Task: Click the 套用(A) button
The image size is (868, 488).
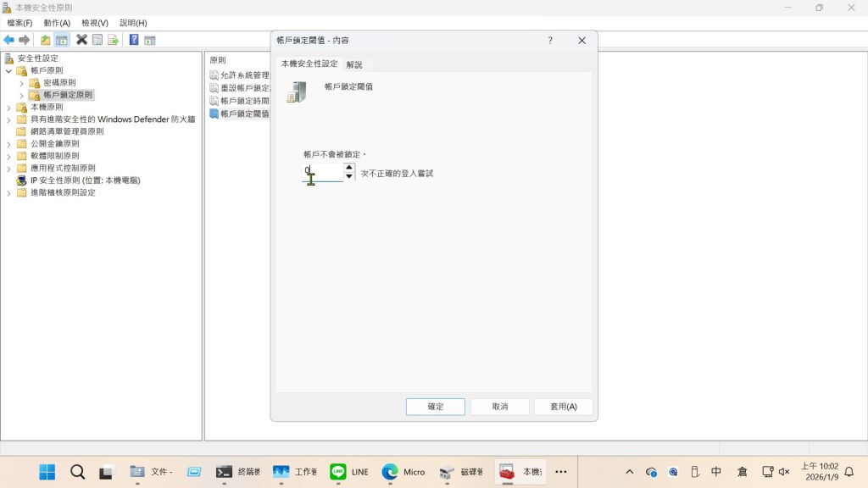Action: pos(563,407)
